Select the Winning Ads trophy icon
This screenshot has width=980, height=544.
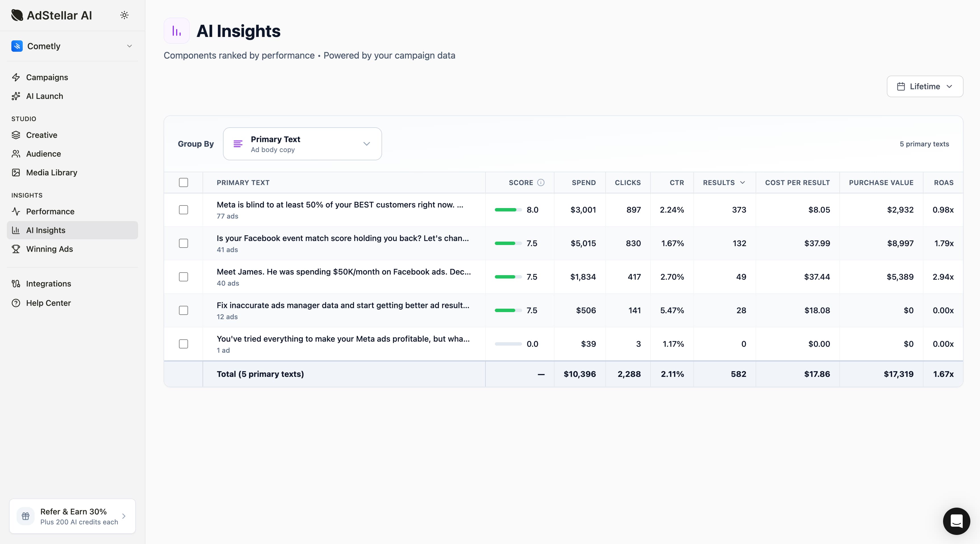tap(16, 249)
